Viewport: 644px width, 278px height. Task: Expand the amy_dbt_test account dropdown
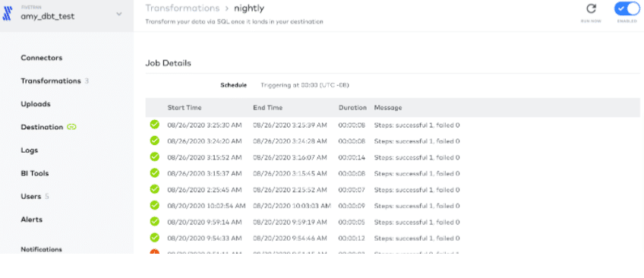[118, 14]
